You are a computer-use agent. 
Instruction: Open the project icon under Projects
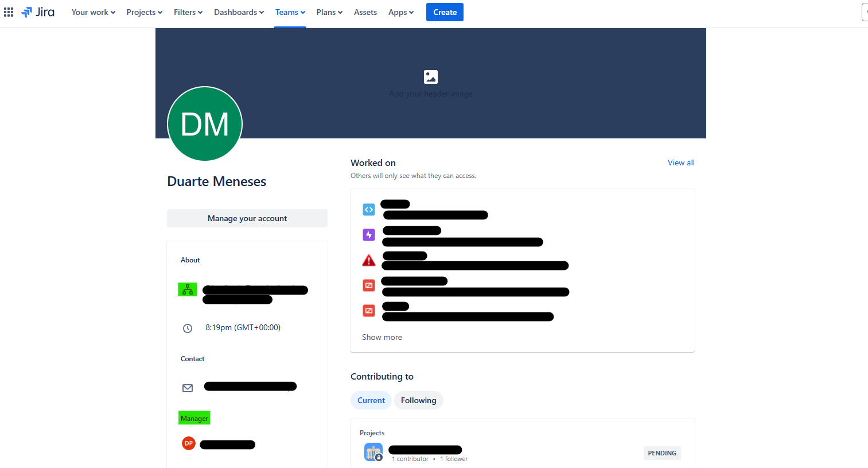tap(373, 452)
